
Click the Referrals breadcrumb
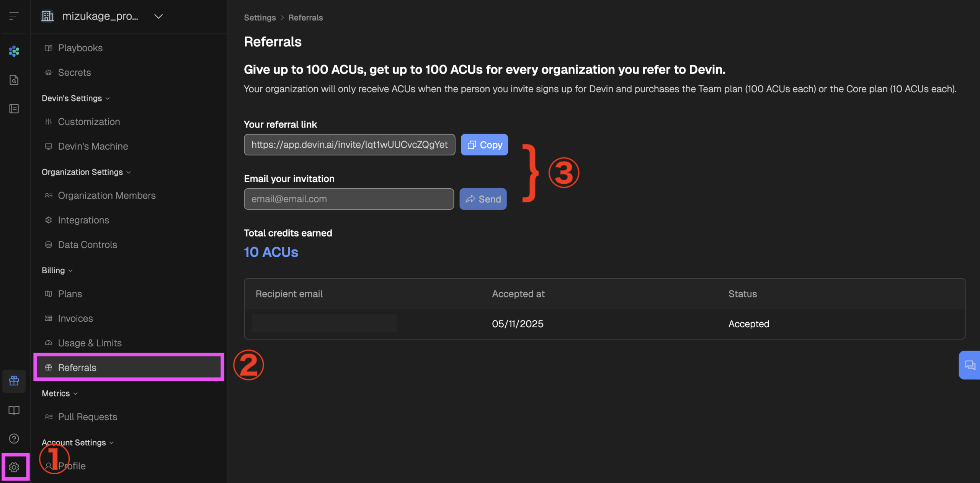tap(305, 18)
